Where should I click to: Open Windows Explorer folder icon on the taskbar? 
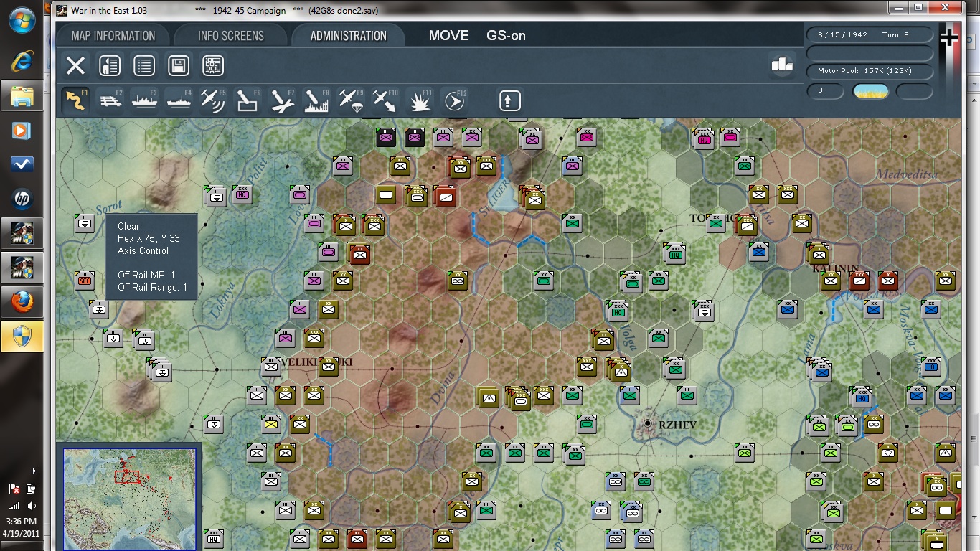point(22,95)
